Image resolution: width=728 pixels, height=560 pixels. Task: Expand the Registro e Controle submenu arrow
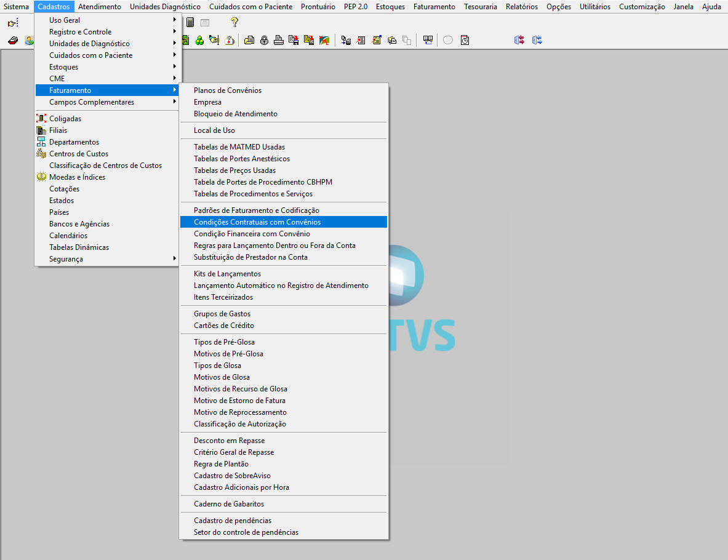(x=175, y=31)
